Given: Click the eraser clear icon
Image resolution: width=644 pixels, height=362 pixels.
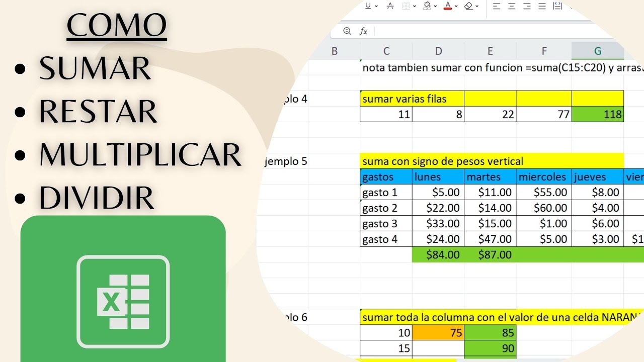Looking at the screenshot, I should [x=468, y=6].
